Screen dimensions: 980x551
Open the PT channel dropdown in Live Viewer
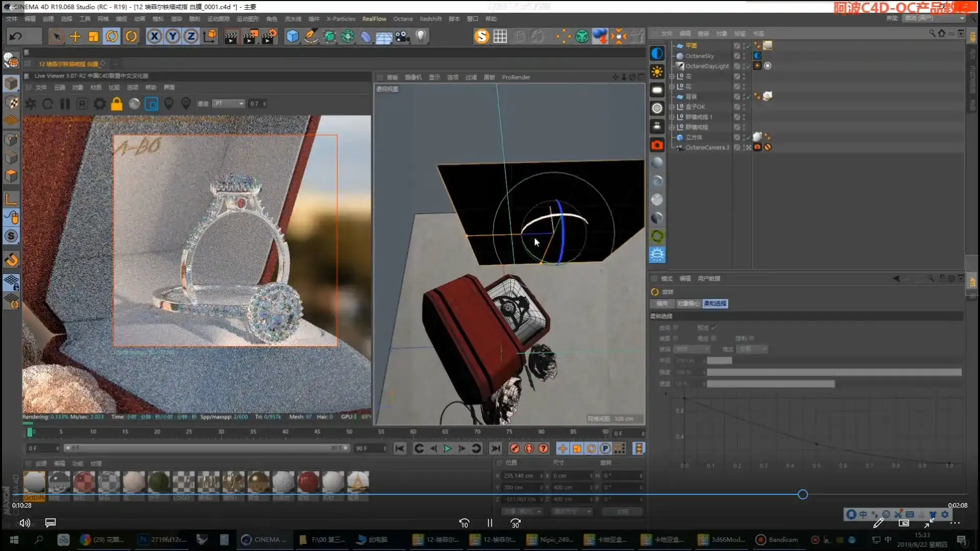click(228, 104)
